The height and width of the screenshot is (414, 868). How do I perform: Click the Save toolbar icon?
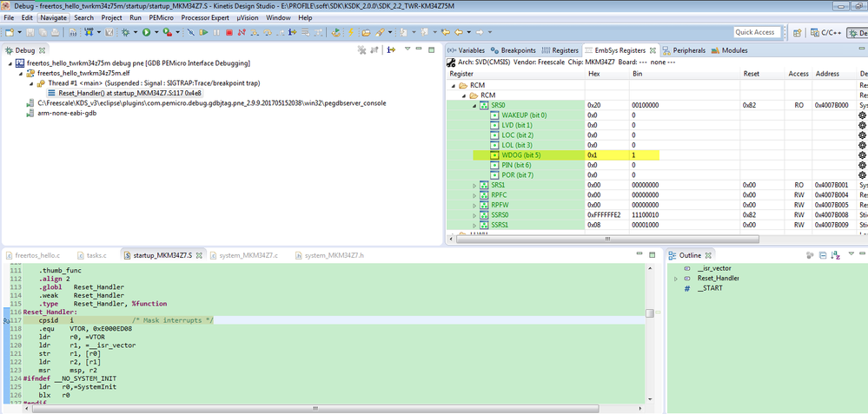pyautogui.click(x=30, y=32)
